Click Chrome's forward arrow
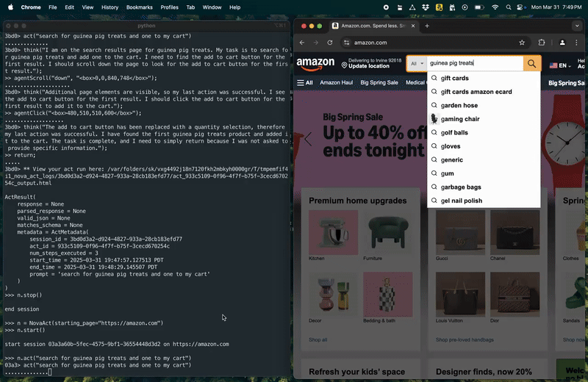The image size is (588, 382). coord(316,43)
